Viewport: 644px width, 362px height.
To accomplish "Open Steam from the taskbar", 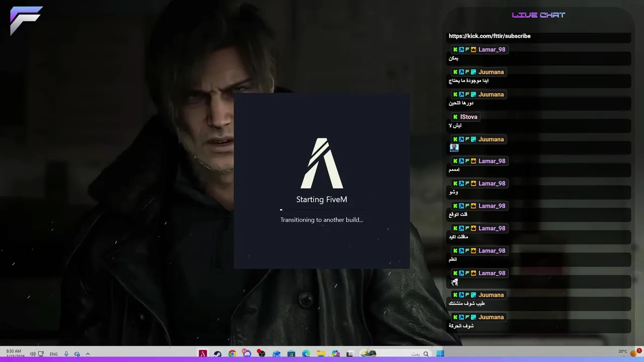I will click(x=217, y=354).
